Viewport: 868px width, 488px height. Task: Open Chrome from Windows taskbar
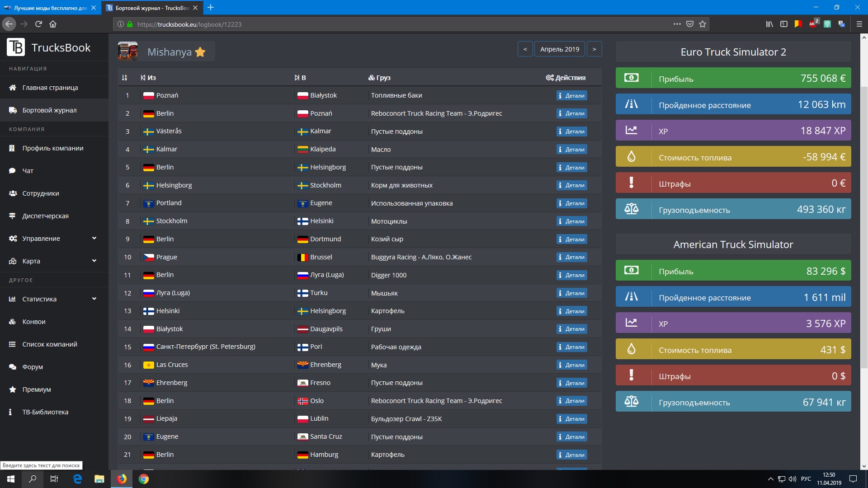pos(144,479)
